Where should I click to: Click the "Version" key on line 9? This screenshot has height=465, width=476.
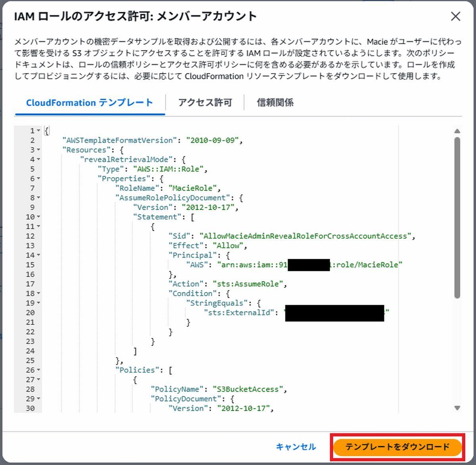coord(153,207)
